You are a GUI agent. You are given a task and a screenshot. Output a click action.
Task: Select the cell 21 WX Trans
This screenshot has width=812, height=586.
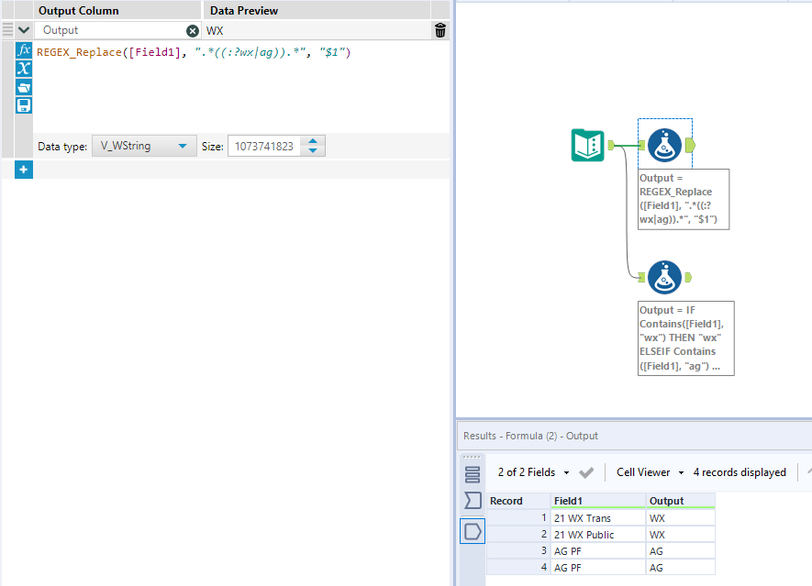(598, 518)
